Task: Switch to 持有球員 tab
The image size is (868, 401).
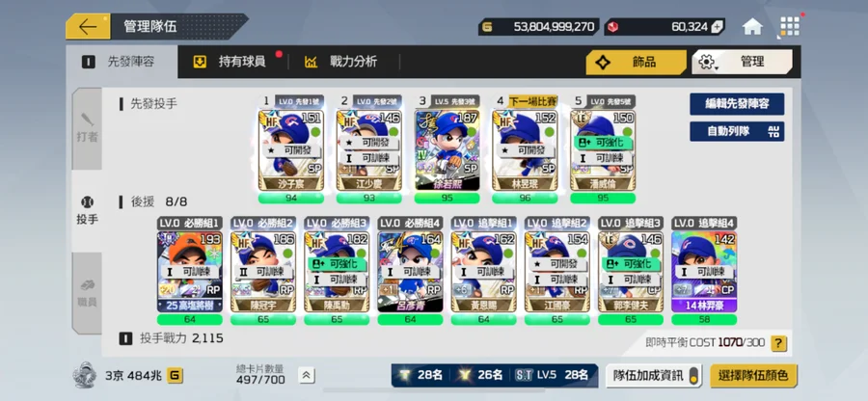Action: pyautogui.click(x=232, y=62)
